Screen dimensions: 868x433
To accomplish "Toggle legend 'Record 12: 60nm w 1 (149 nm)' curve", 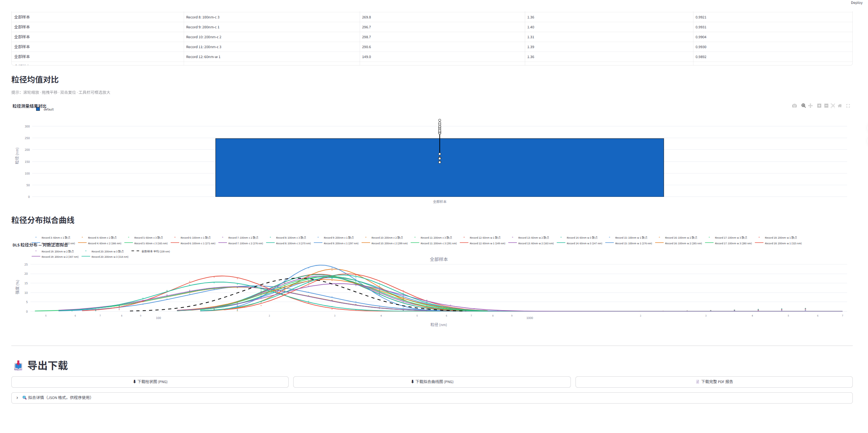I will coord(483,244).
